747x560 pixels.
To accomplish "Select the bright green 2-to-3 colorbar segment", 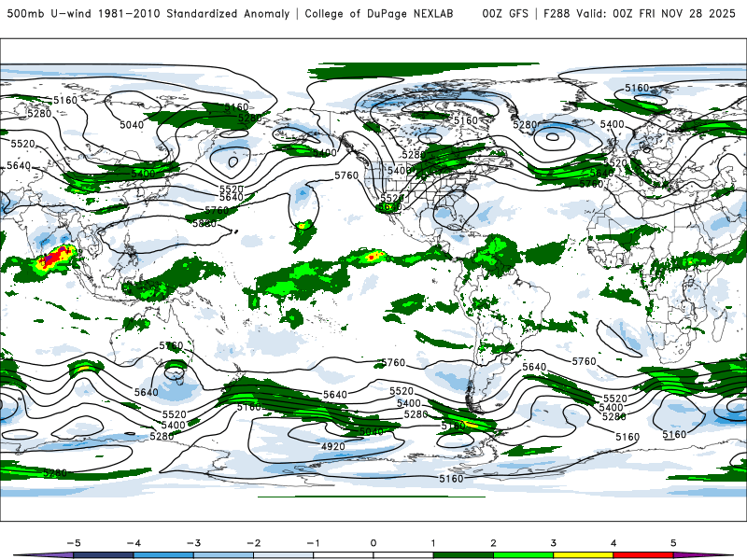I will coord(523,555).
